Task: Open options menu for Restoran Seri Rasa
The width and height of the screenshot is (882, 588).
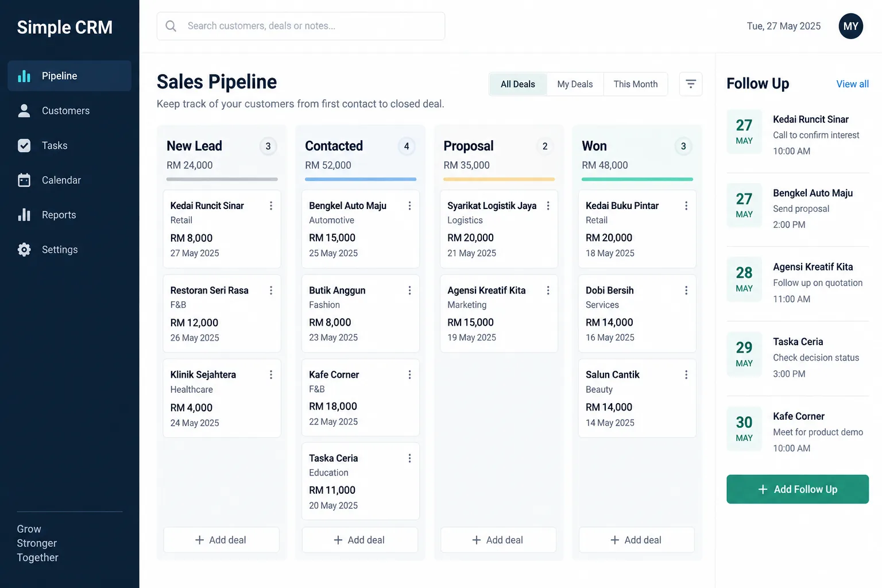Action: [271, 291]
